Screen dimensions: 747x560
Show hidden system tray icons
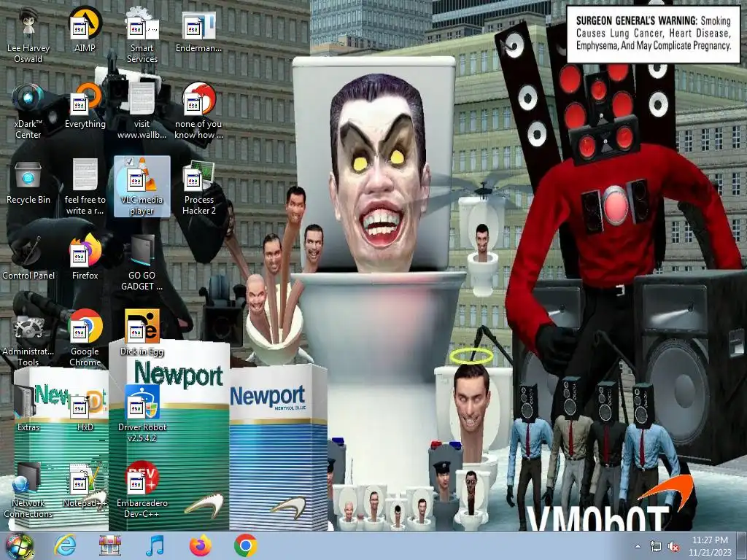(638, 546)
